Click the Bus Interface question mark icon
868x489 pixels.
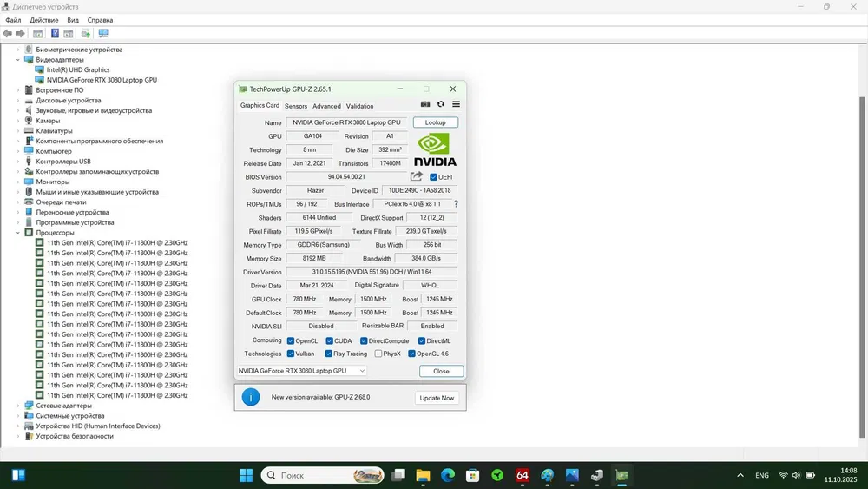(x=456, y=204)
